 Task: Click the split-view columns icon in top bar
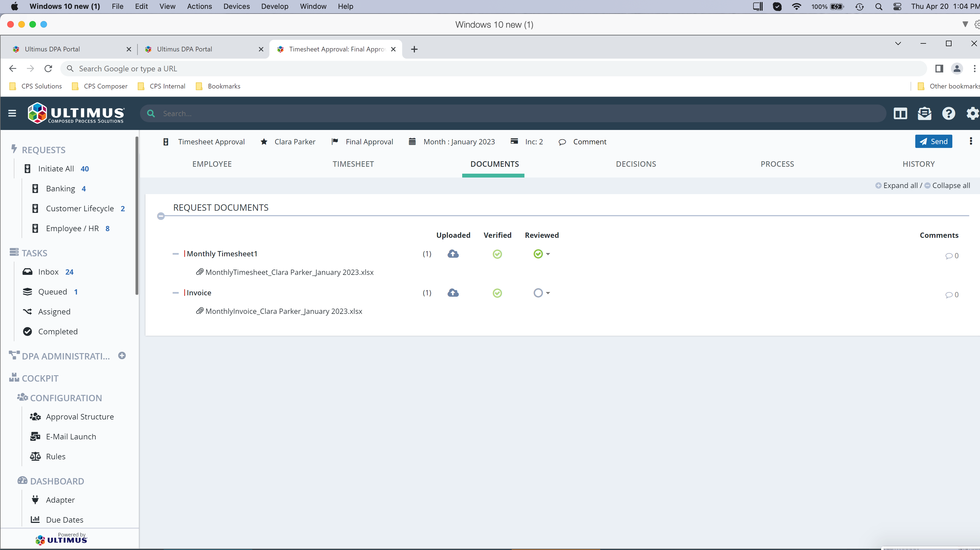coord(901,113)
